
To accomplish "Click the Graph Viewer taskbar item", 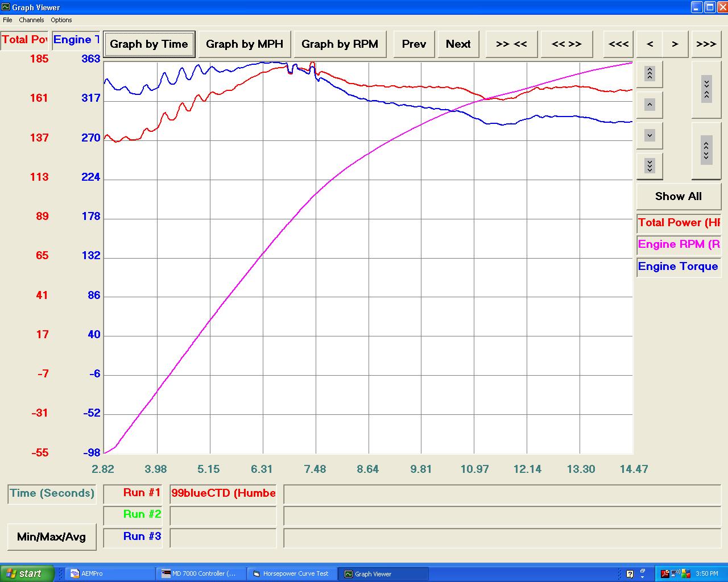I will [384, 574].
